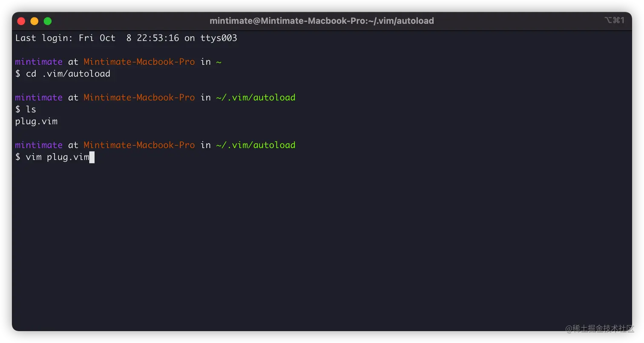The width and height of the screenshot is (644, 343).
Task: Click the 'vim plug.vim' command text
Action: pyautogui.click(x=57, y=157)
